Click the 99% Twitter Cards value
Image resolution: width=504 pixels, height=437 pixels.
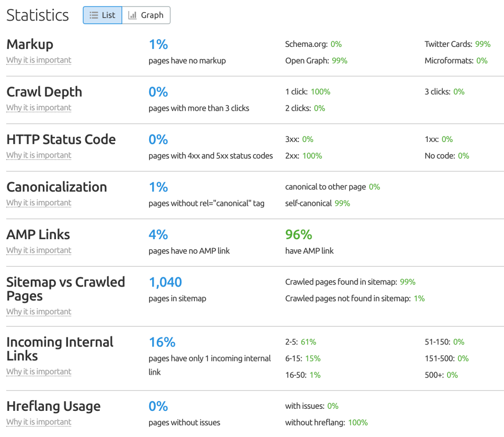(x=484, y=44)
